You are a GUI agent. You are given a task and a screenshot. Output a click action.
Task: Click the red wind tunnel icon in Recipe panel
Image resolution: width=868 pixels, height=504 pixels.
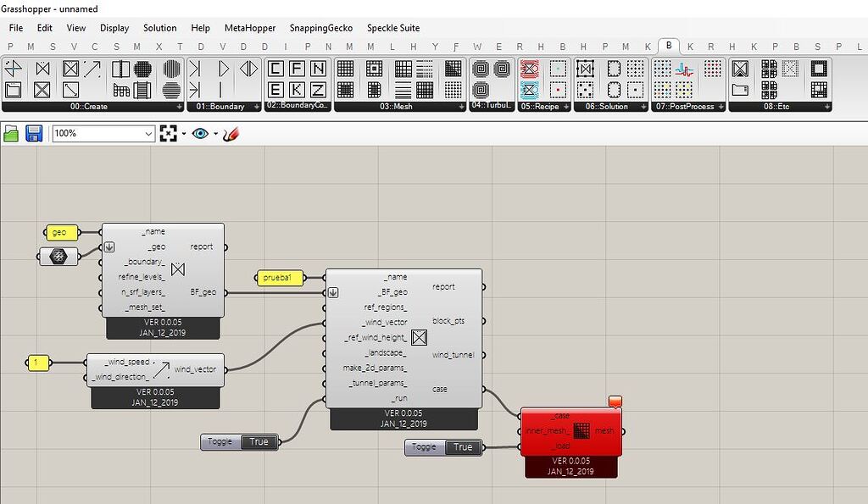pyautogui.click(x=530, y=69)
